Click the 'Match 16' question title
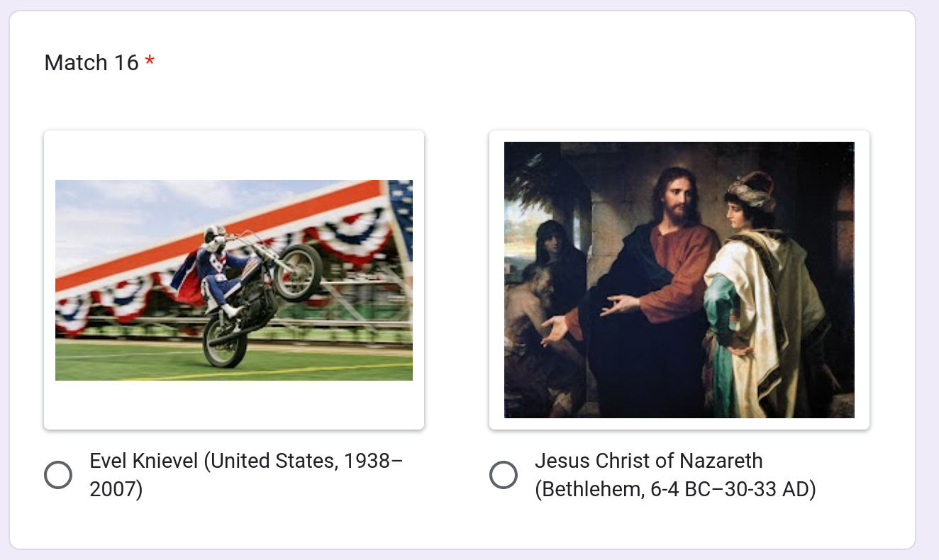 (x=91, y=63)
